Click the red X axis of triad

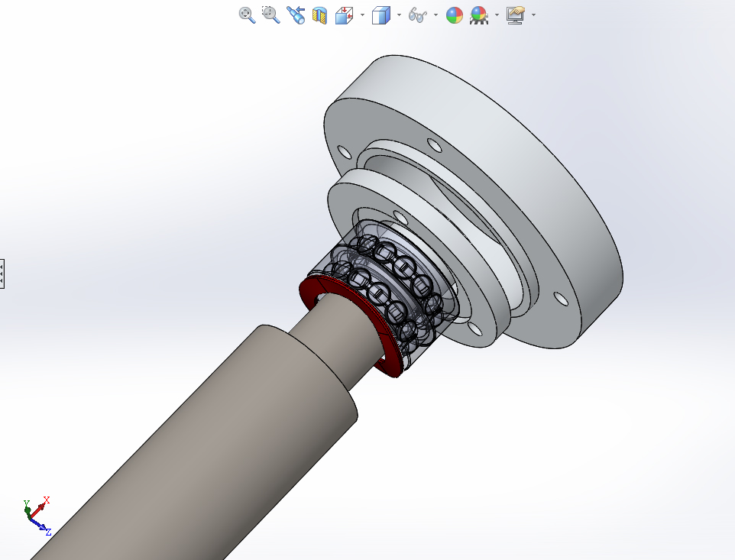pyautogui.click(x=40, y=507)
